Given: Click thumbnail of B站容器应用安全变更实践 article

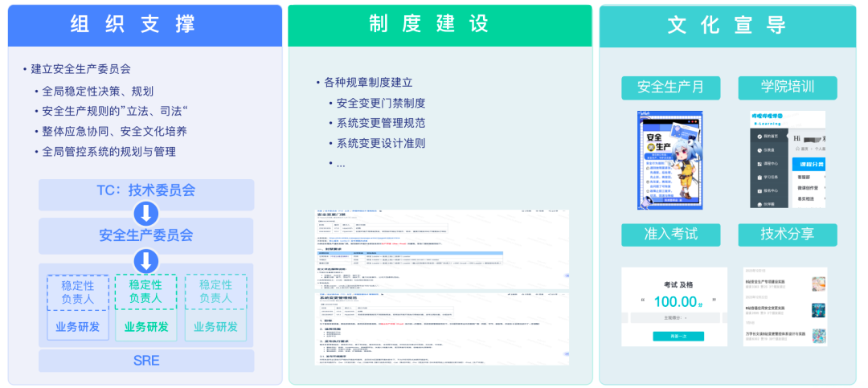Looking at the screenshot, I should tap(819, 310).
